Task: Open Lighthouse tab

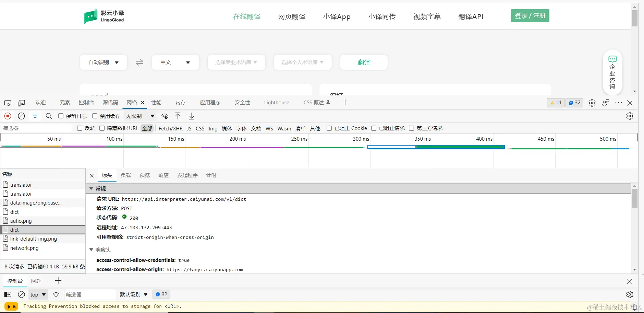Action: (x=277, y=103)
